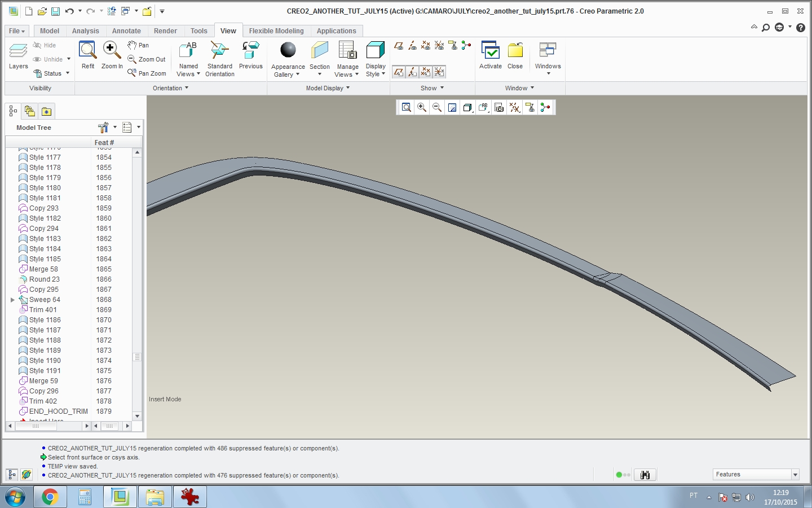Image resolution: width=812 pixels, height=508 pixels.
Task: Save the model with the floppy icon
Action: tap(55, 11)
